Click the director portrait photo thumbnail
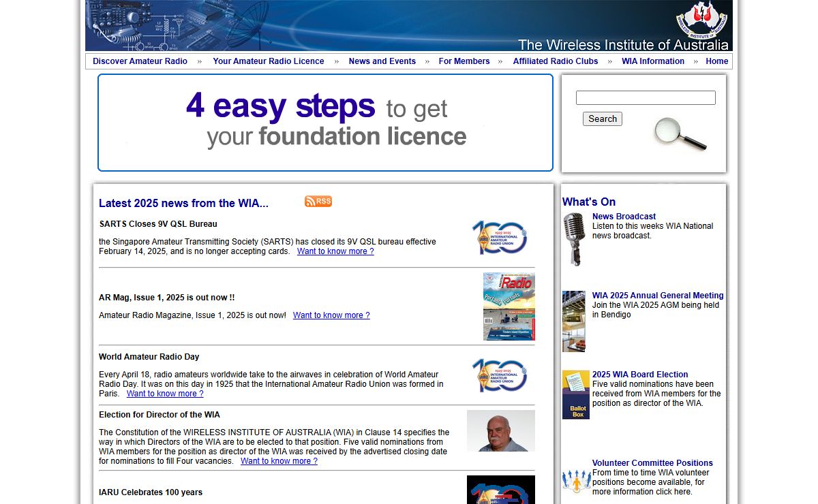The height and width of the screenshot is (504, 818). [x=500, y=430]
